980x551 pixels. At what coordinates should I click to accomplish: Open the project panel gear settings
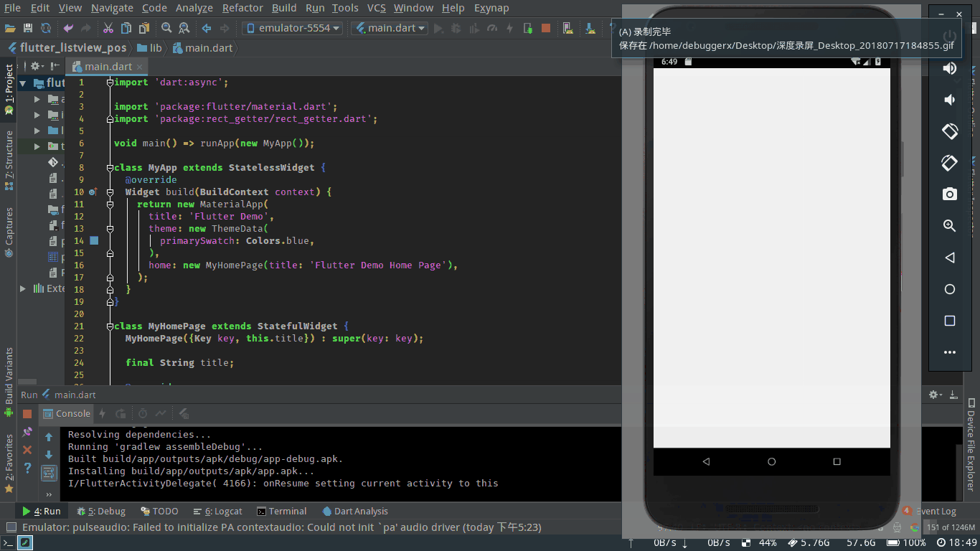click(35, 66)
